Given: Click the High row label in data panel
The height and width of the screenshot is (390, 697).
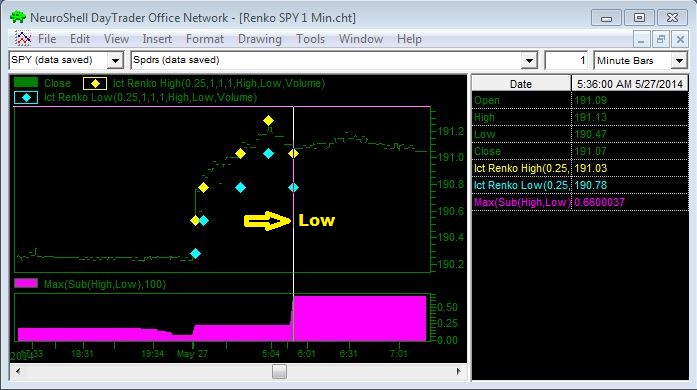Looking at the screenshot, I should coord(484,117).
